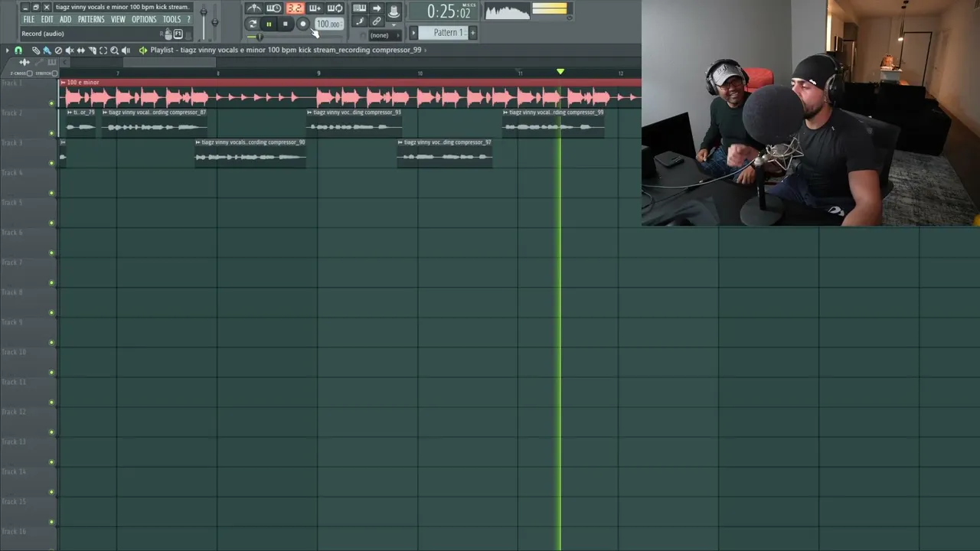The image size is (980, 551).
Task: Enable the STRETCH checkbox
Action: tap(54, 73)
